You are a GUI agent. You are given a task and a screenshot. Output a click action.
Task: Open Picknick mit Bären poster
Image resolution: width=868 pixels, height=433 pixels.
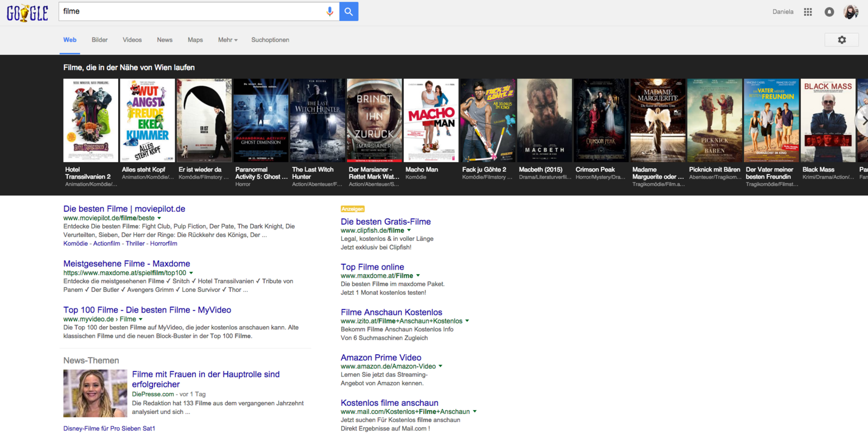[714, 120]
